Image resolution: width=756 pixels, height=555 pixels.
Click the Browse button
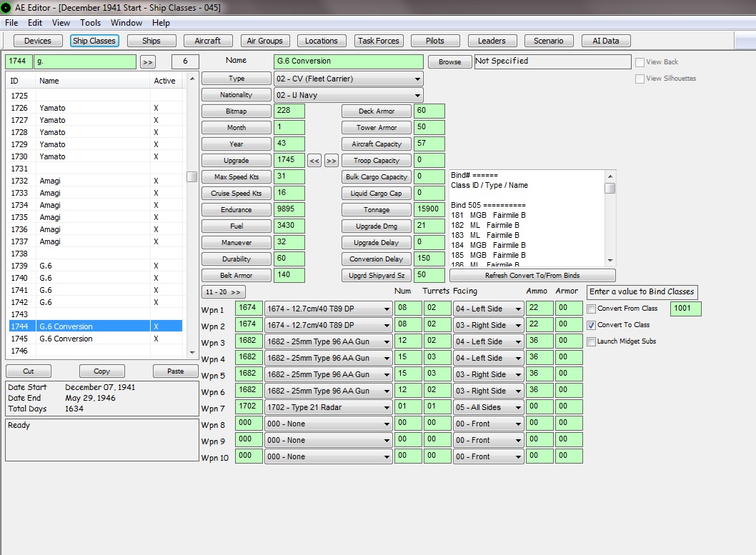(x=450, y=62)
